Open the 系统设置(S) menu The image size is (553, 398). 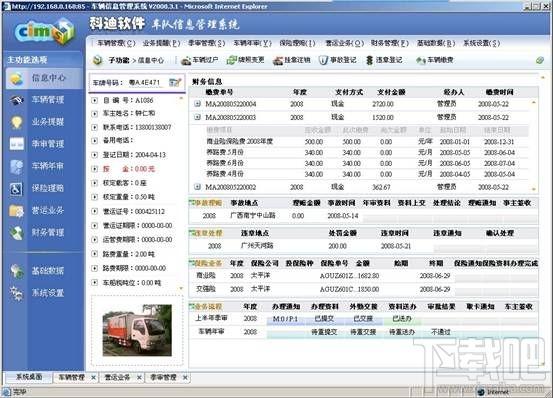(x=481, y=43)
